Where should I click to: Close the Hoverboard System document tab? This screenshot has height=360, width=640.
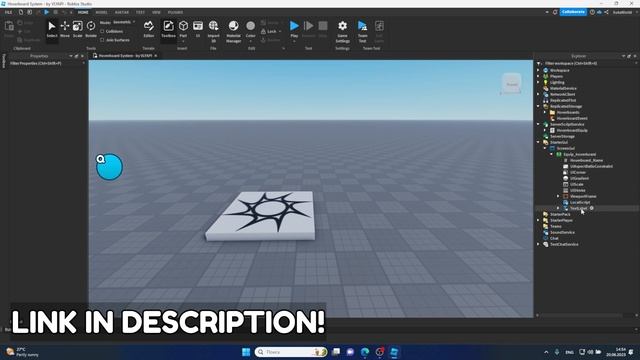pyautogui.click(x=156, y=56)
